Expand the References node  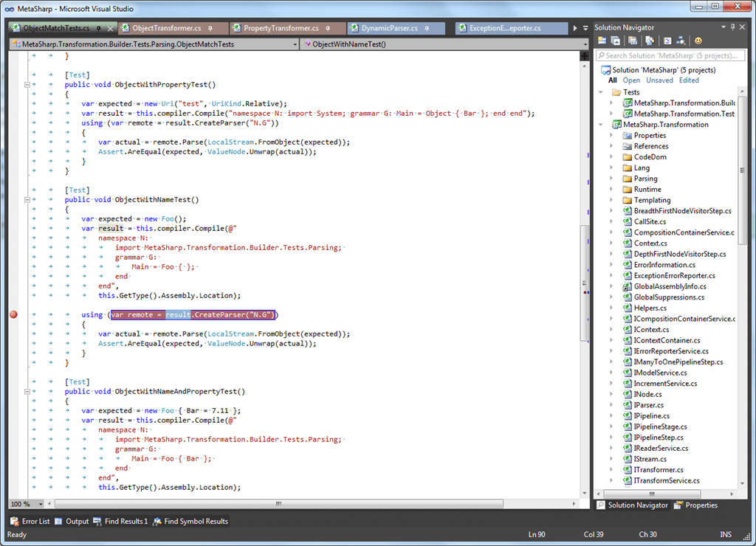[x=611, y=146]
